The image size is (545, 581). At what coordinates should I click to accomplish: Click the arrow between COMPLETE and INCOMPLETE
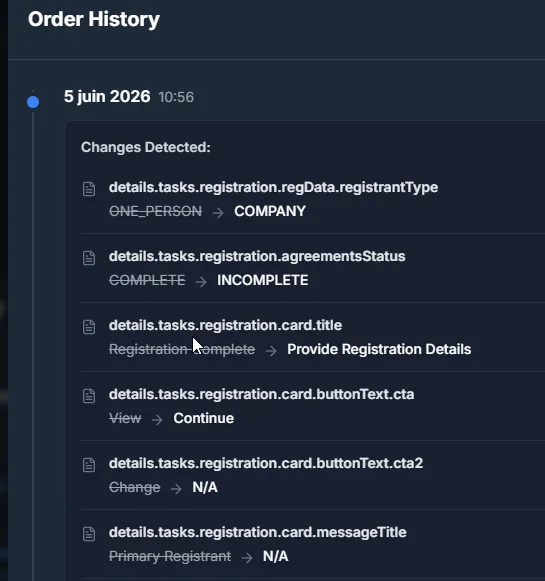(x=201, y=282)
